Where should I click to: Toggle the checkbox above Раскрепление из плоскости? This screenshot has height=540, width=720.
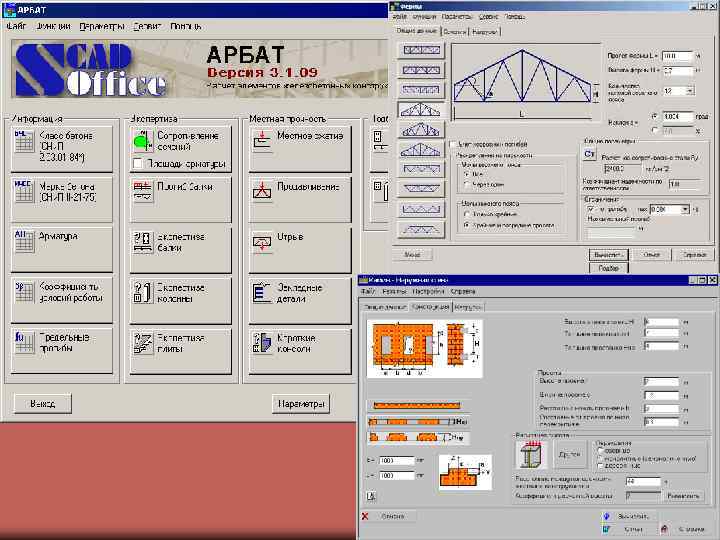tap(453, 144)
